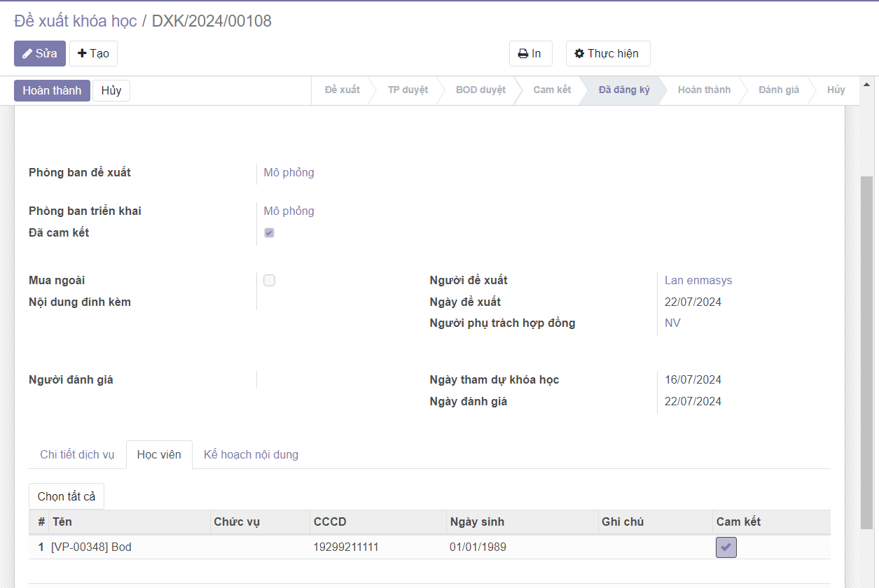Viewport: 879px width, 588px height.
Task: Select the TP duyệt status stage
Action: (408, 90)
